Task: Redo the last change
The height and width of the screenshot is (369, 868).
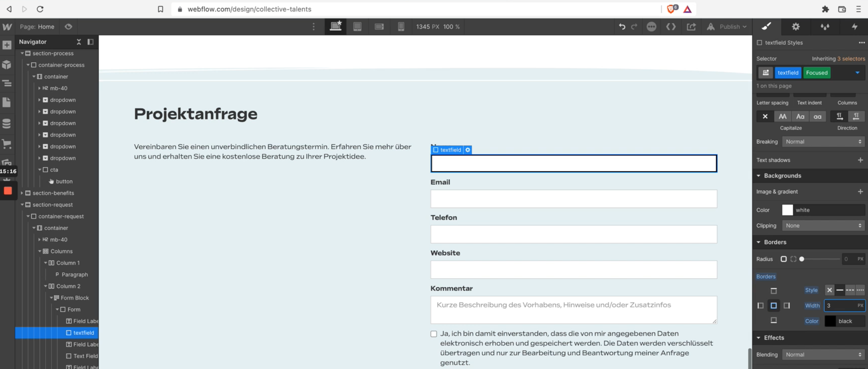Action: [634, 26]
